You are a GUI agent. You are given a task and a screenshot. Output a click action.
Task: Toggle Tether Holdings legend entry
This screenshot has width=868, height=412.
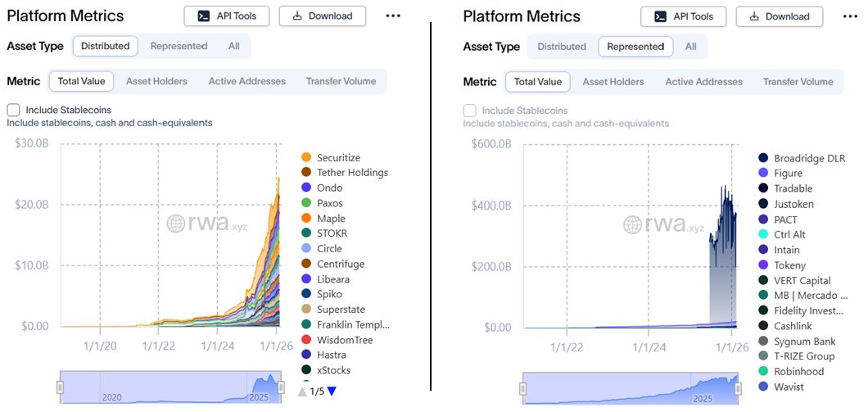345,173
